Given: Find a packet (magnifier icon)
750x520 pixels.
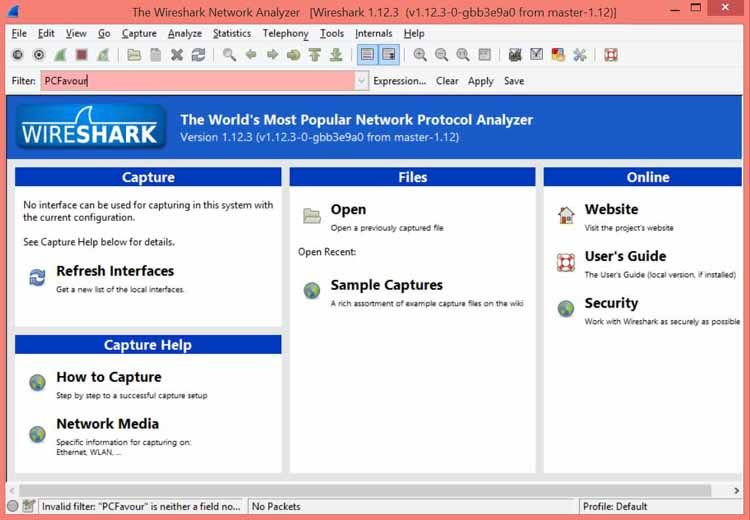Looking at the screenshot, I should (229, 55).
